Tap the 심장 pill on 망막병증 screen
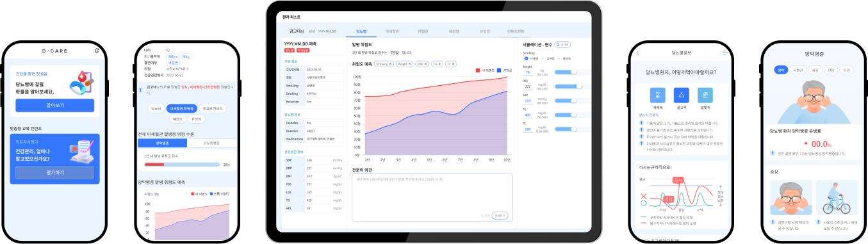Image resolution: width=868 pixels, height=244 pixels. pos(815,70)
